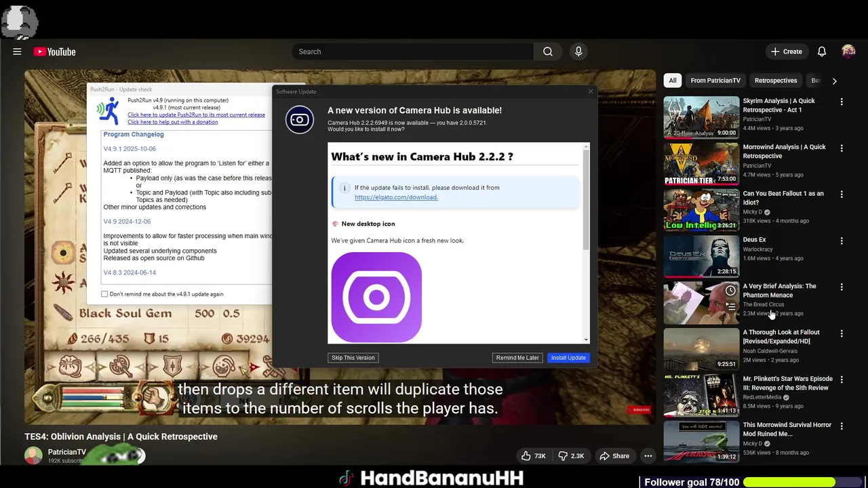This screenshot has width=868, height=488.
Task: Click info icon in download notice
Action: tap(344, 188)
